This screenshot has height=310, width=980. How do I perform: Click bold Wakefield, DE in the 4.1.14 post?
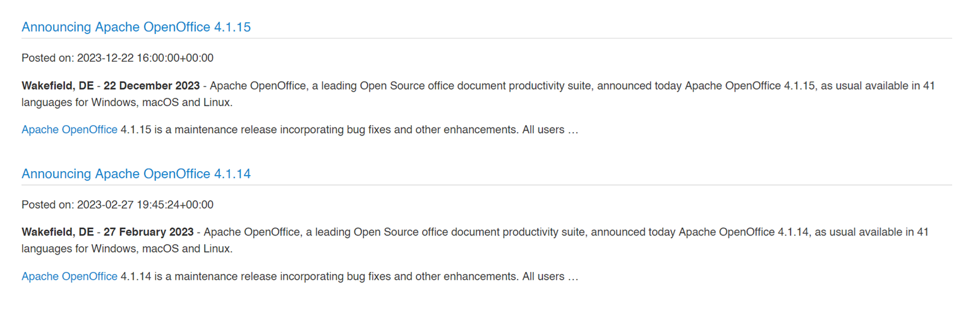point(57,232)
